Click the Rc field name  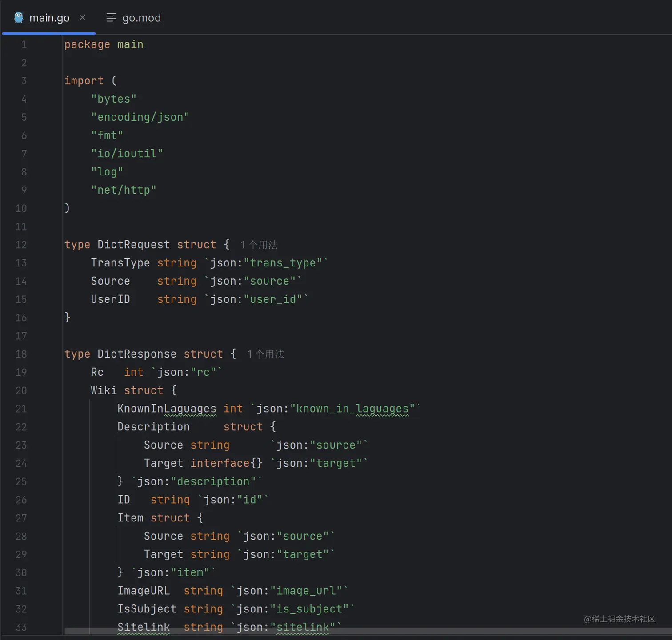pos(97,372)
